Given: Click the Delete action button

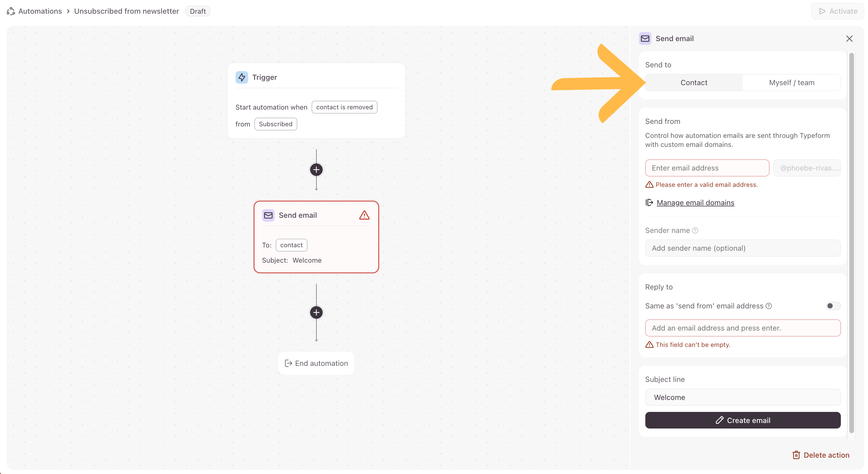Looking at the screenshot, I should [821, 455].
